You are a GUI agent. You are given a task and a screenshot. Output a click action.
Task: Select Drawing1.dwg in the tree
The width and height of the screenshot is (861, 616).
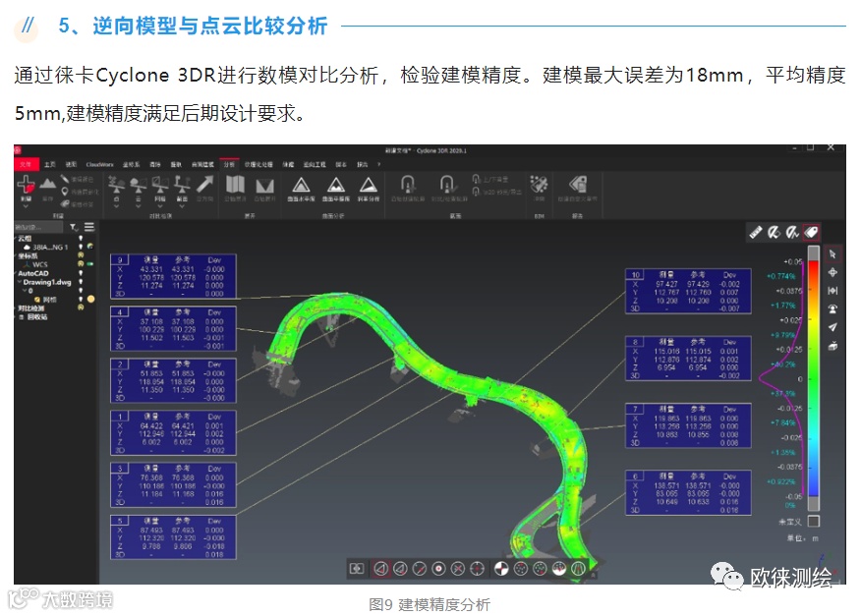pos(47,282)
